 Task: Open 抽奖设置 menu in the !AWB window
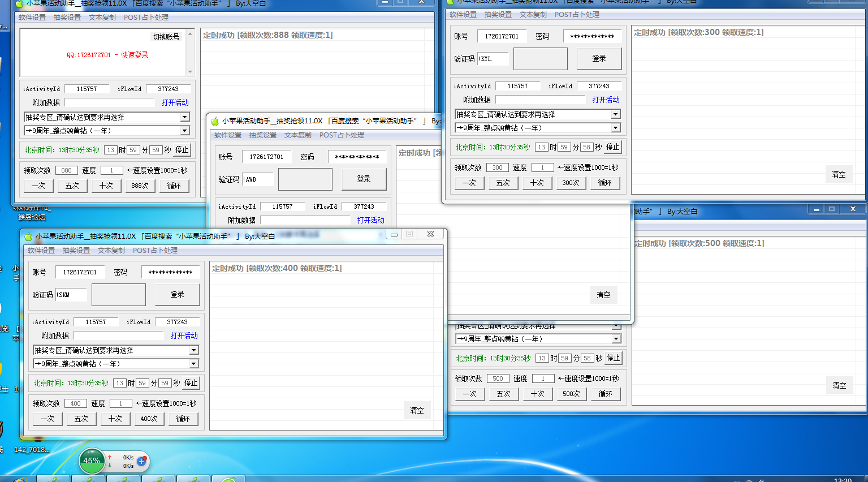pos(263,135)
